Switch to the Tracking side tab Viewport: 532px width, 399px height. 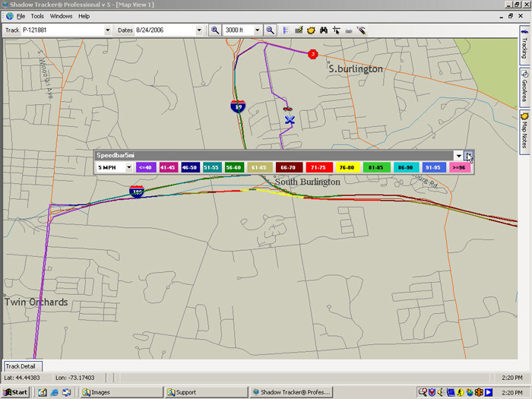524,45
